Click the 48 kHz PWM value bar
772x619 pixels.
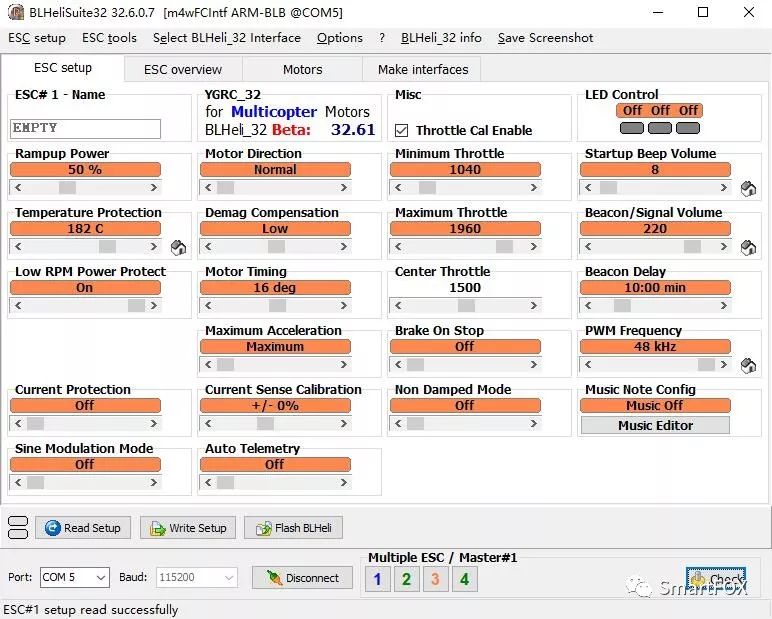[x=655, y=347]
